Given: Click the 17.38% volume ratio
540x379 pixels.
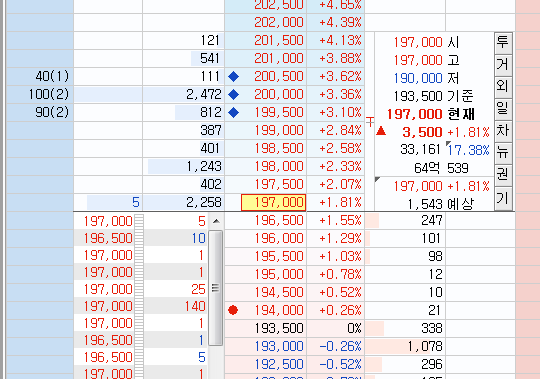Looking at the screenshot, I should tap(469, 150).
